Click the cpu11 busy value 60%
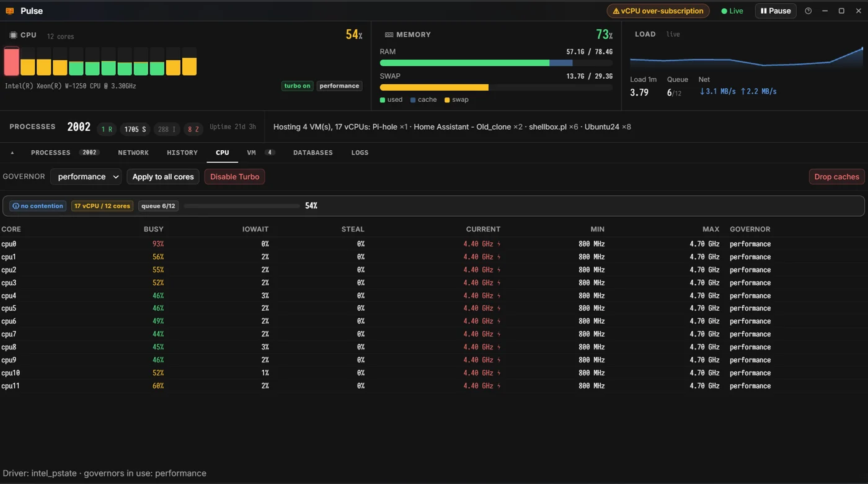The width and height of the screenshot is (868, 484). click(x=158, y=386)
